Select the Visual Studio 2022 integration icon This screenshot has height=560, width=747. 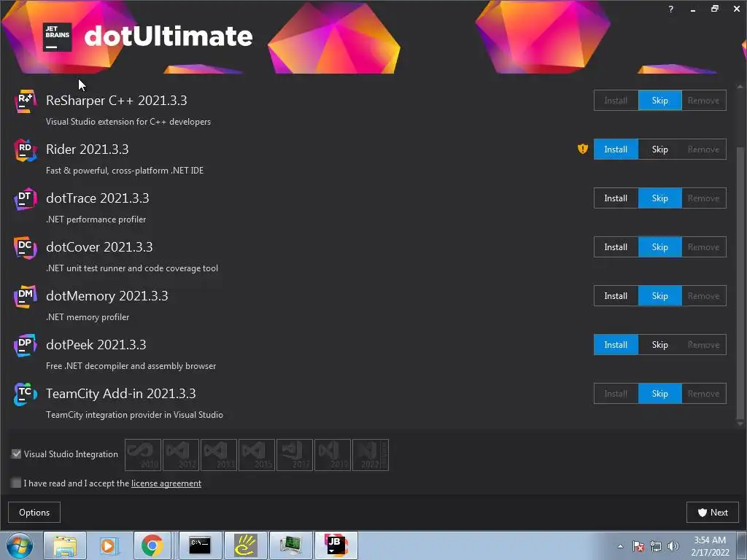[x=370, y=455]
